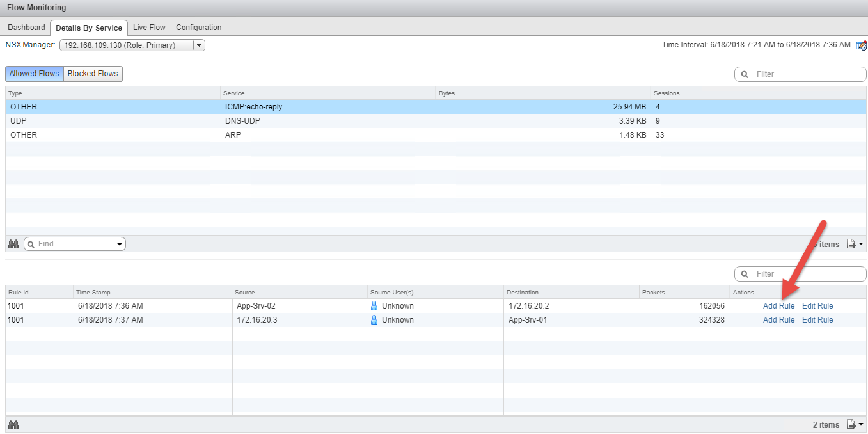The height and width of the screenshot is (434, 868).
Task: Open the Find box dropdown arrow
Action: pos(120,245)
